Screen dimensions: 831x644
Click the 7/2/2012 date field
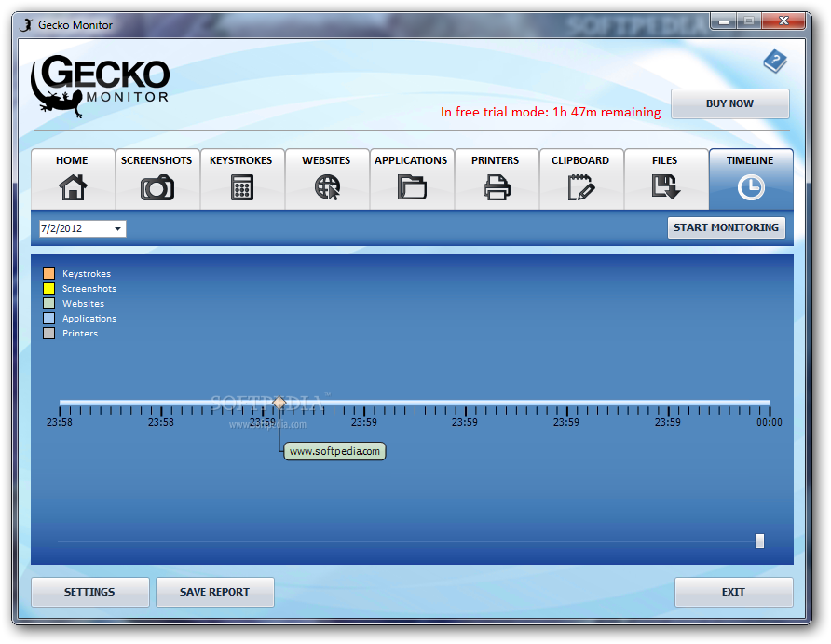click(x=82, y=229)
